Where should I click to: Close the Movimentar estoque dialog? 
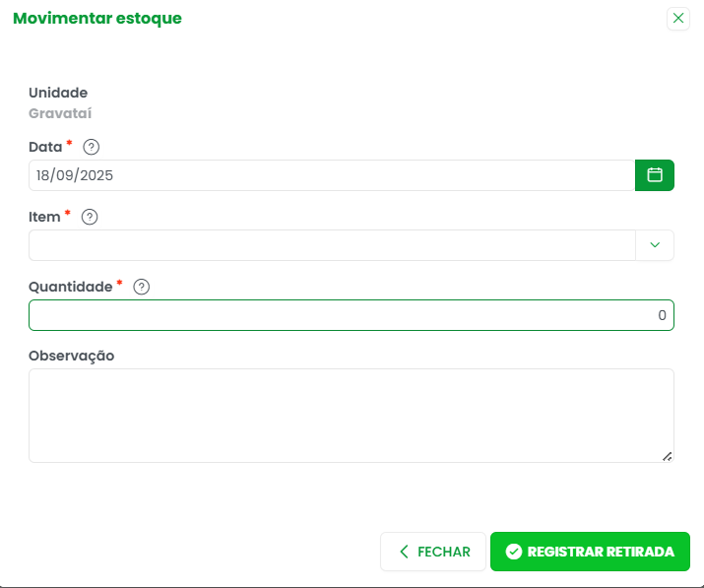coord(677,18)
